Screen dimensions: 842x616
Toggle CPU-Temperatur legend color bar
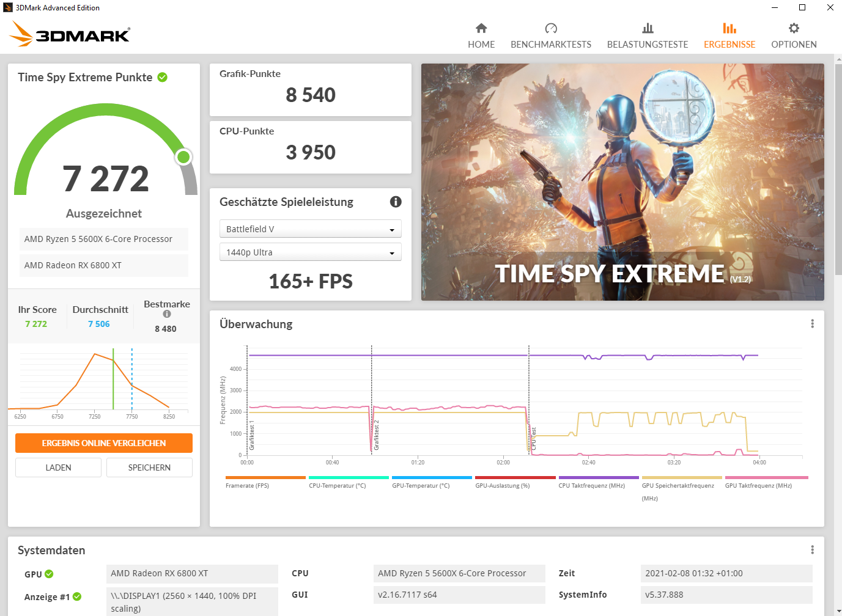tap(349, 477)
